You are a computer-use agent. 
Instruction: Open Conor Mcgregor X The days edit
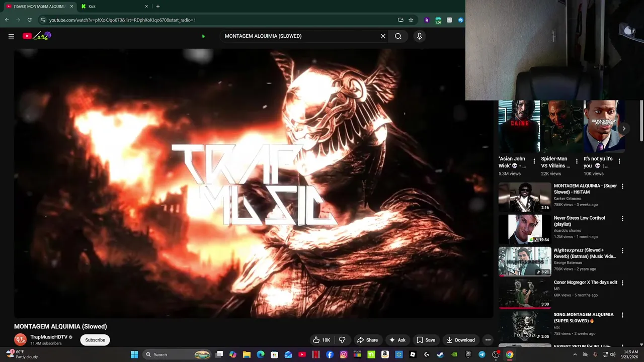coord(525,294)
